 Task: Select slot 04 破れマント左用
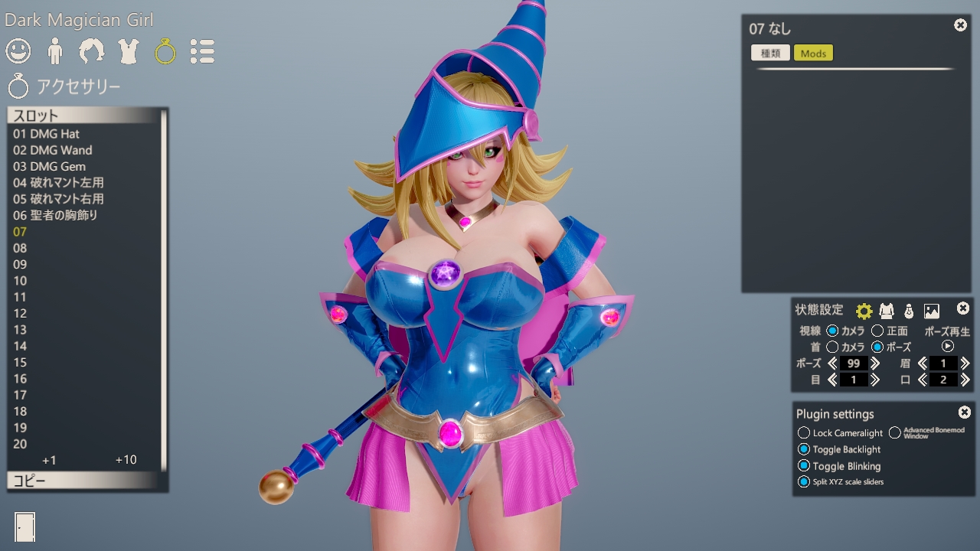point(84,183)
